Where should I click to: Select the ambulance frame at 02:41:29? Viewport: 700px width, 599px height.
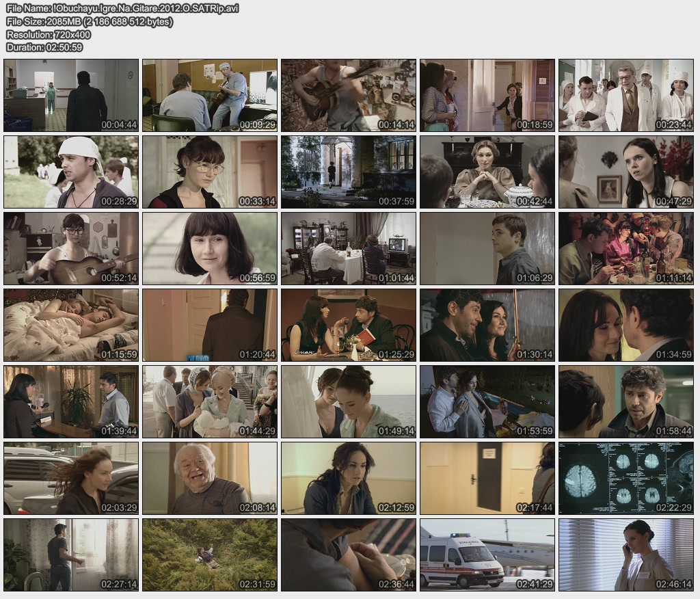pyautogui.click(x=487, y=555)
